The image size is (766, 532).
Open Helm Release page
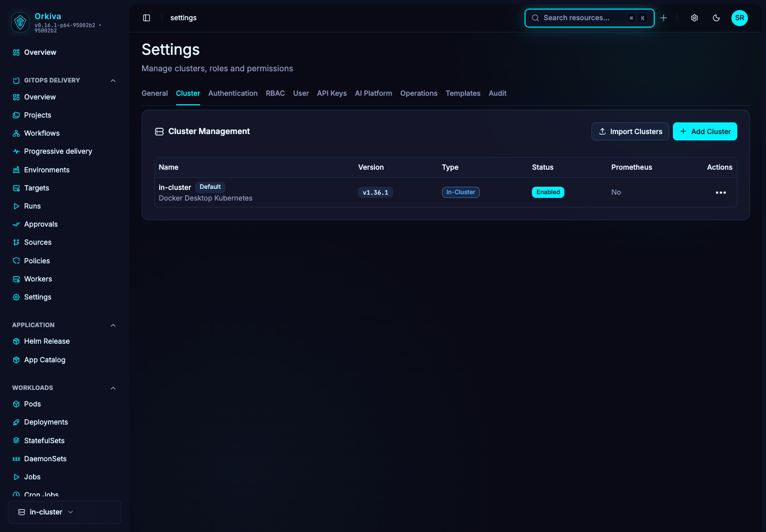point(64,341)
